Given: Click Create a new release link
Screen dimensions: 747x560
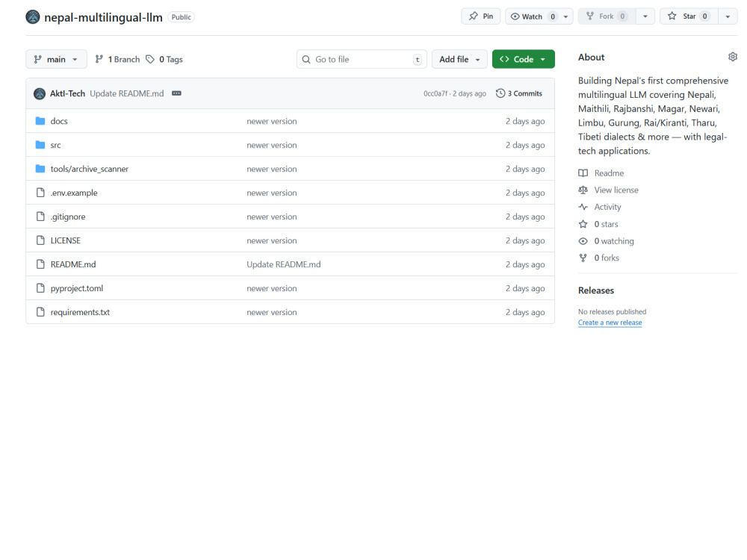Looking at the screenshot, I should click(610, 323).
